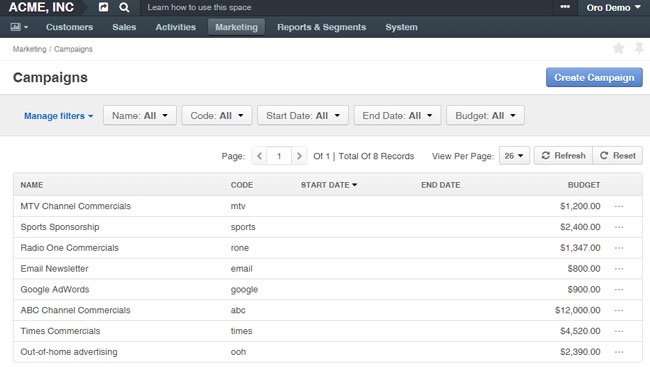Open the Name: All filter
Screen dimensions: 650x367
point(140,116)
